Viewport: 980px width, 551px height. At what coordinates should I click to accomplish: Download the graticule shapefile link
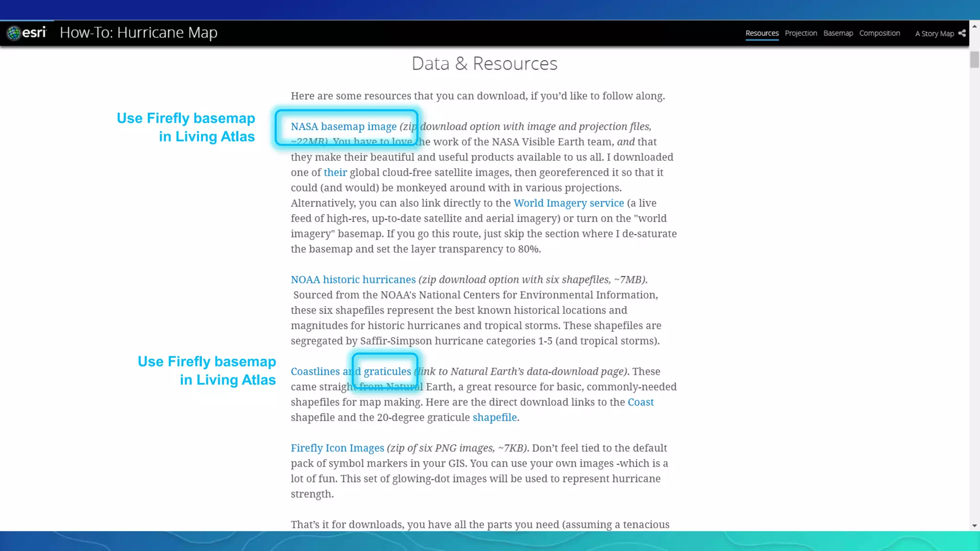click(494, 417)
